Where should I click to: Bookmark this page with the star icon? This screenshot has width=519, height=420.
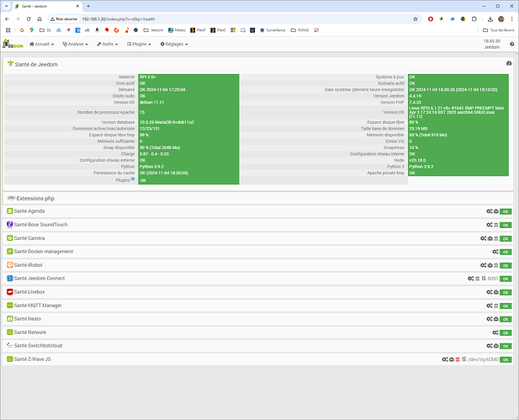[416, 19]
